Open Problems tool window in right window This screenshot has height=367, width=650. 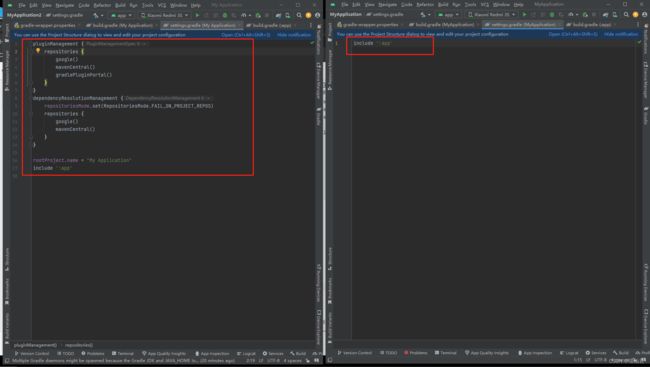click(416, 353)
